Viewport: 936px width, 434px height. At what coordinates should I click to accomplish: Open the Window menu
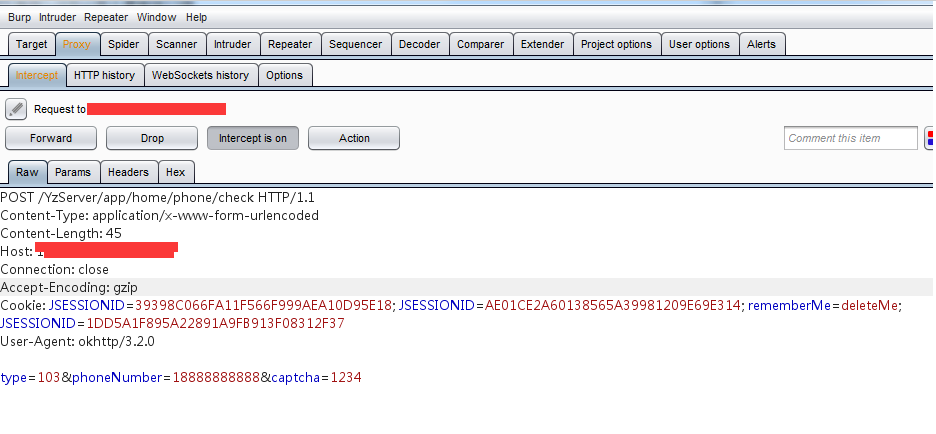pyautogui.click(x=156, y=17)
